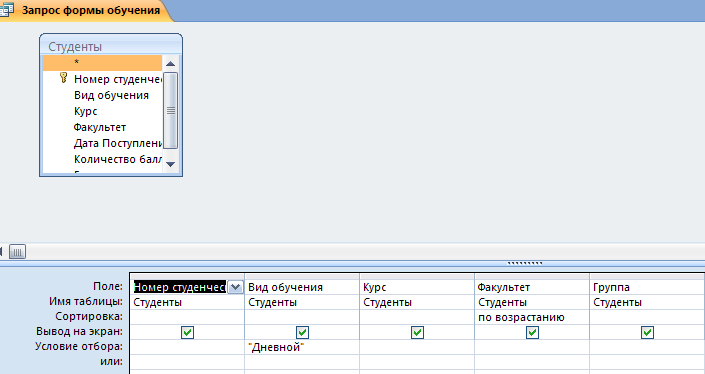Image resolution: width=705 pixels, height=374 pixels.
Task: Click the criteria cell for the 'Курс' column
Action: click(x=417, y=347)
